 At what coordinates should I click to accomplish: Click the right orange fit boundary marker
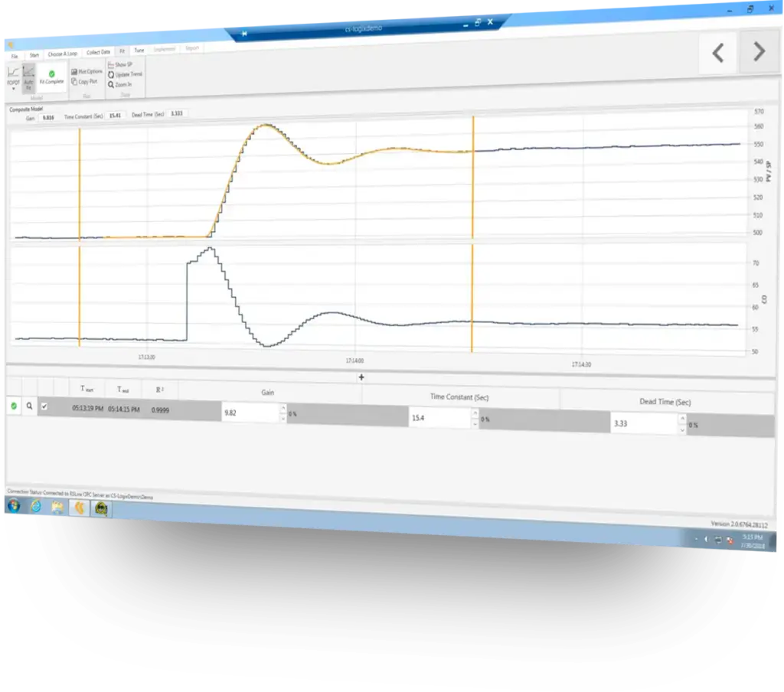pos(473,176)
